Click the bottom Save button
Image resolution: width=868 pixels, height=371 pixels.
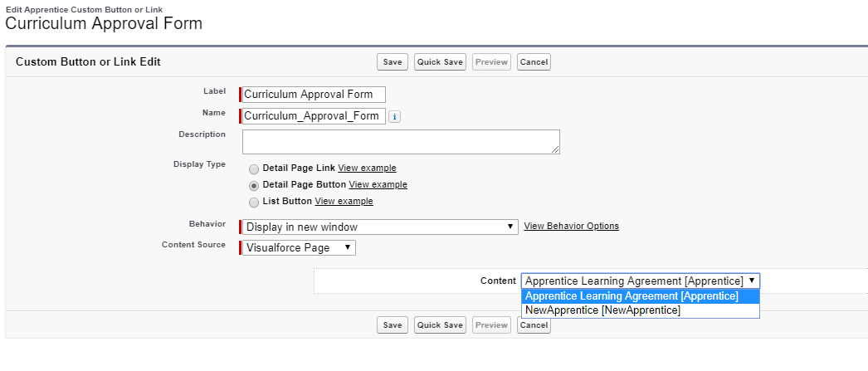tap(393, 325)
